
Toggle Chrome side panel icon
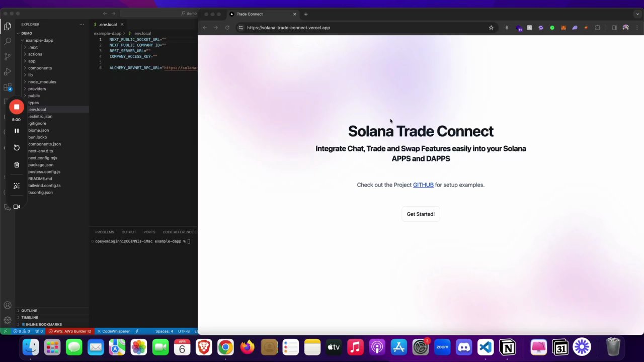614,28
